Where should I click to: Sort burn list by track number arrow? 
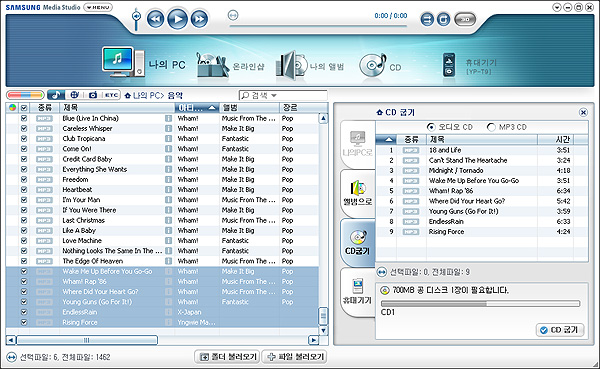point(388,139)
